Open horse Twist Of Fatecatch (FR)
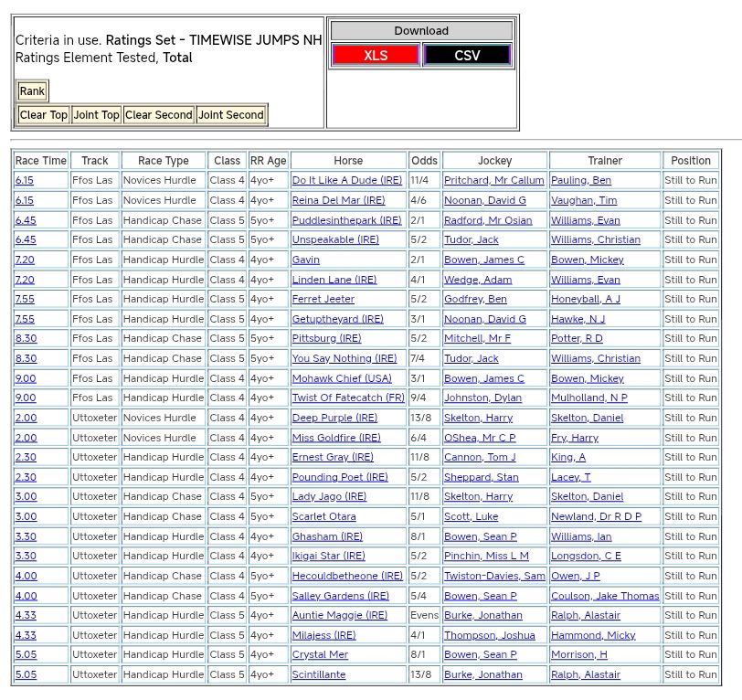The image size is (742, 700). (x=347, y=398)
